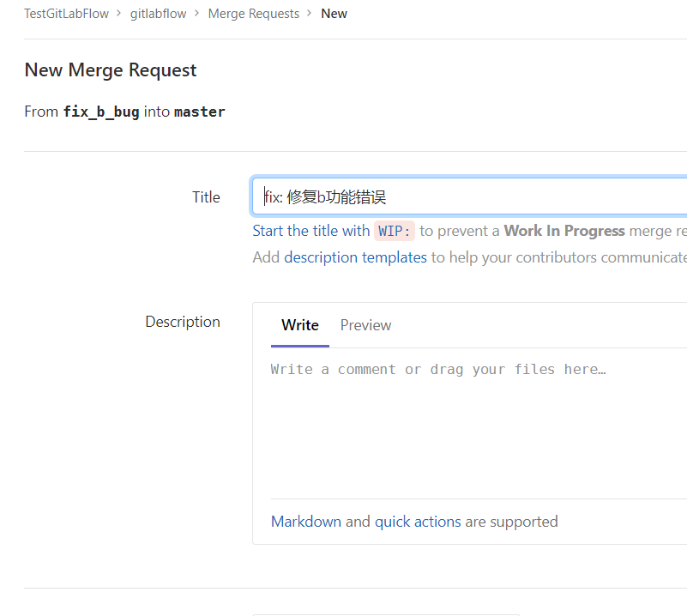687x616 pixels.
Task: Click the bold Work In Progress text
Action: [x=564, y=231]
